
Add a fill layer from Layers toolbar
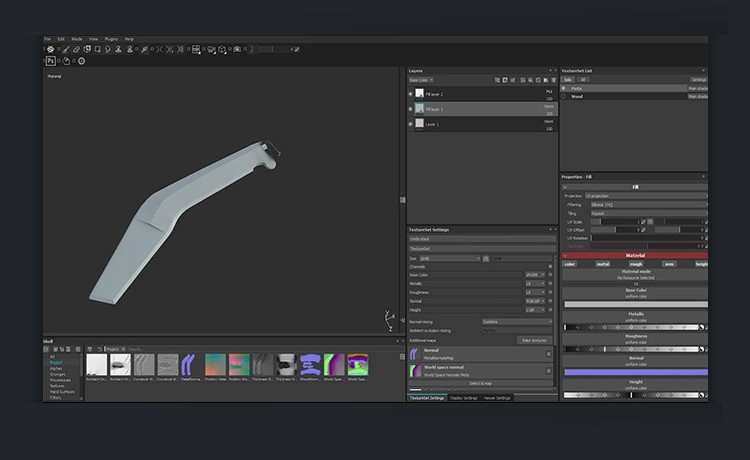530,80
